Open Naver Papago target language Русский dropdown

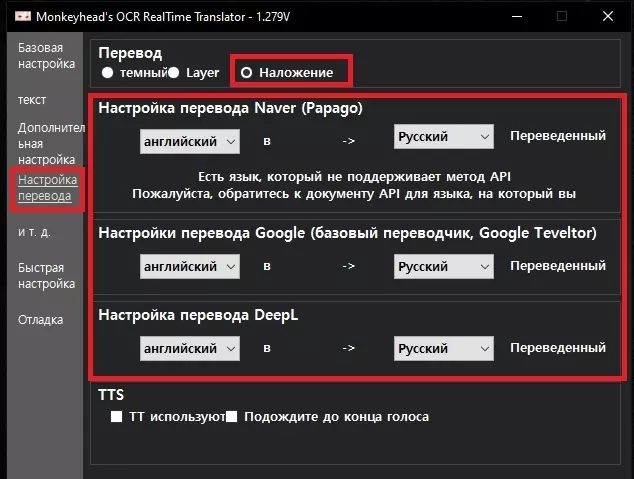(x=444, y=137)
